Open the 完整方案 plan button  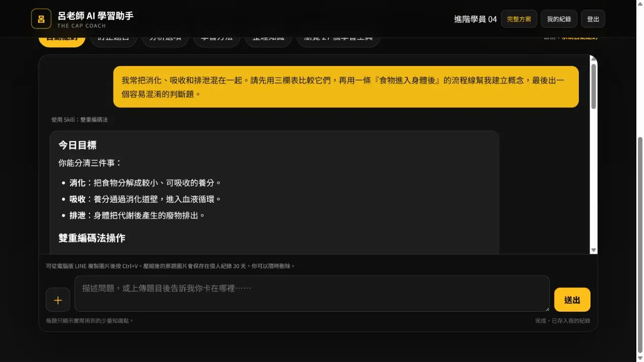(x=519, y=19)
